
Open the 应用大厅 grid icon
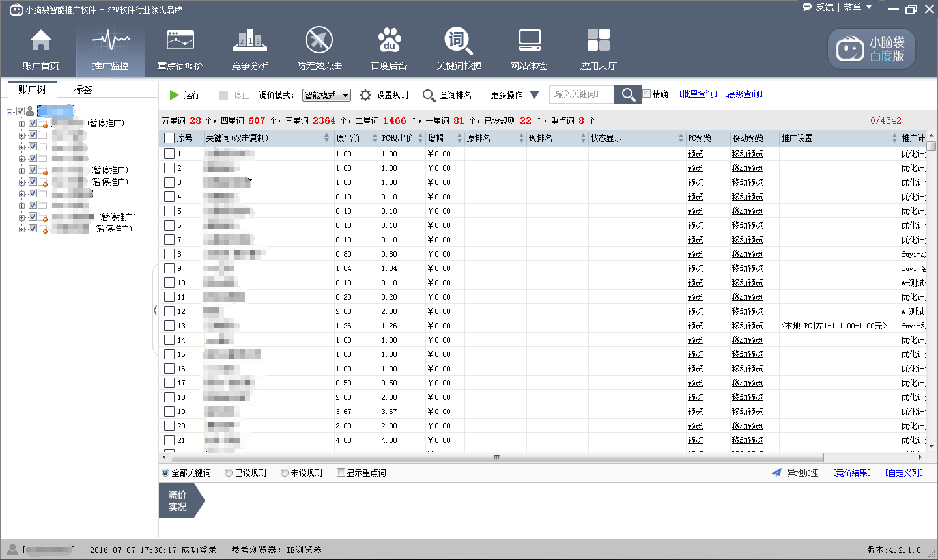[598, 41]
